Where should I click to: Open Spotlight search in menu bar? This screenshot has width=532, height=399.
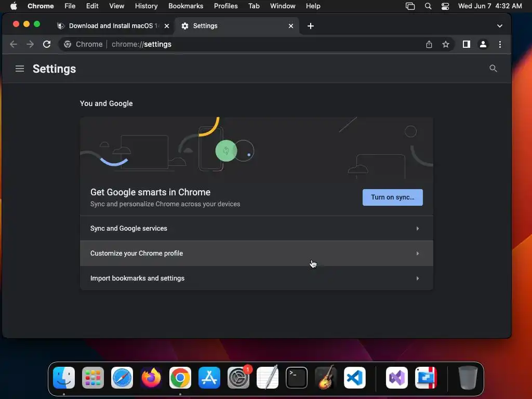coord(428,6)
